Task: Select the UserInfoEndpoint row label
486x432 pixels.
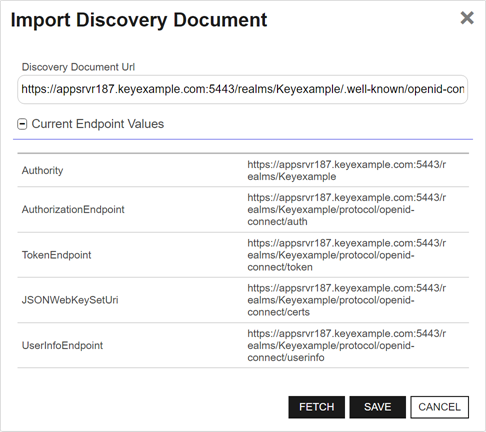Action: 62,345
